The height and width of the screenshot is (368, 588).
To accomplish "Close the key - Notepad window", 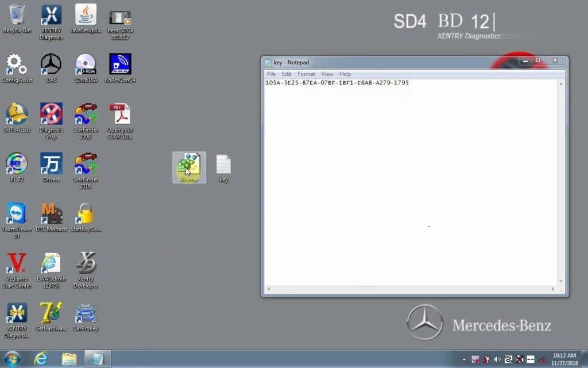I will click(x=555, y=61).
